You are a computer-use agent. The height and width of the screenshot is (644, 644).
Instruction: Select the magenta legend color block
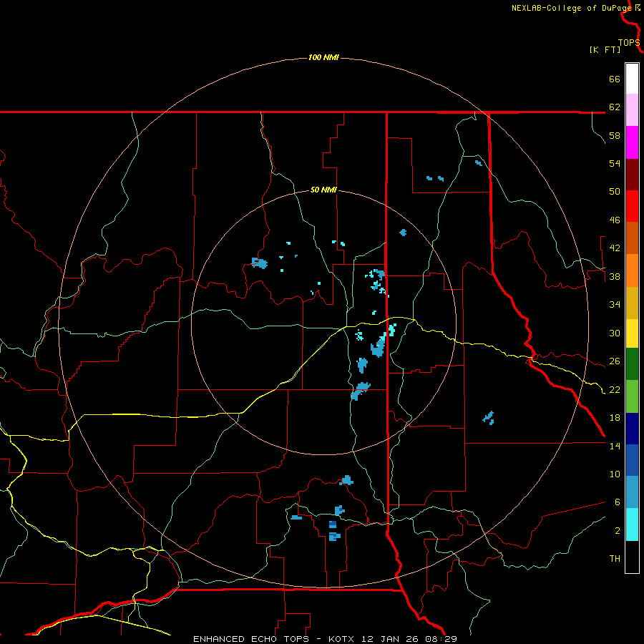click(632, 142)
